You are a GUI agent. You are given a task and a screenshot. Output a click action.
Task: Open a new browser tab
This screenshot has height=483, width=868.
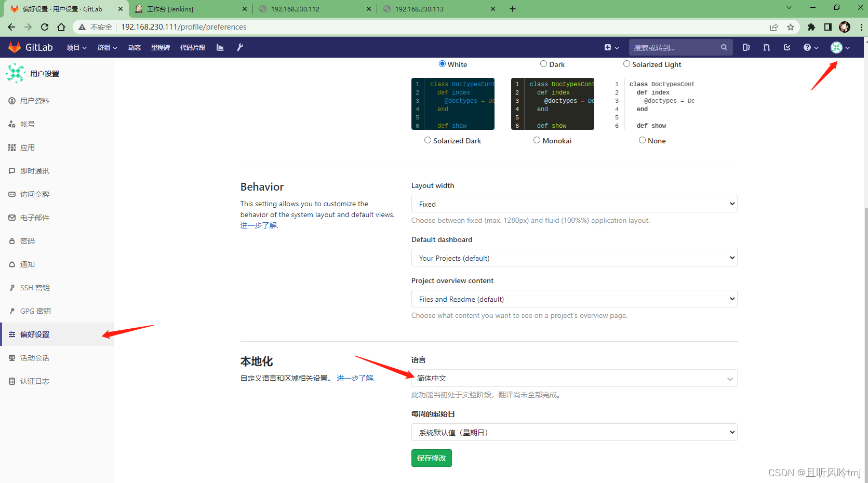[x=513, y=9]
